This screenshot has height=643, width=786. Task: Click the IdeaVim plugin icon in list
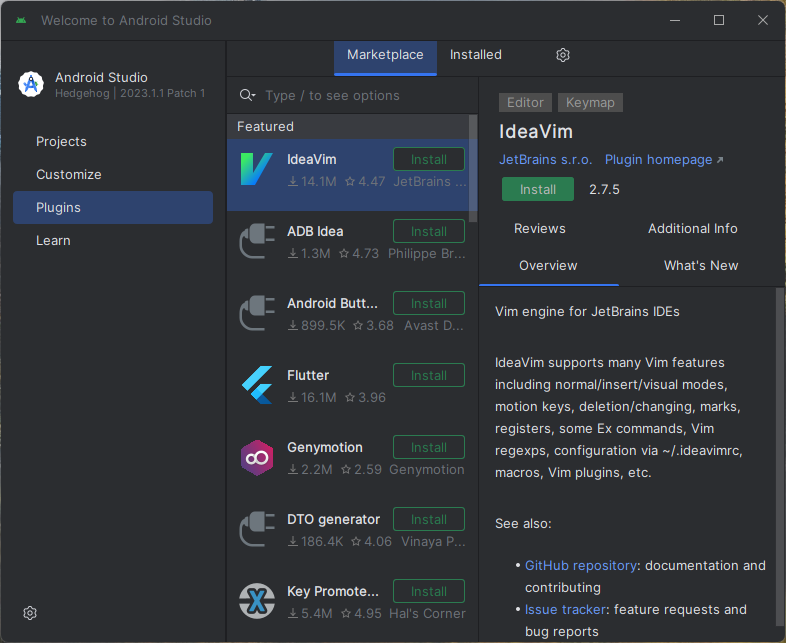[256, 169]
